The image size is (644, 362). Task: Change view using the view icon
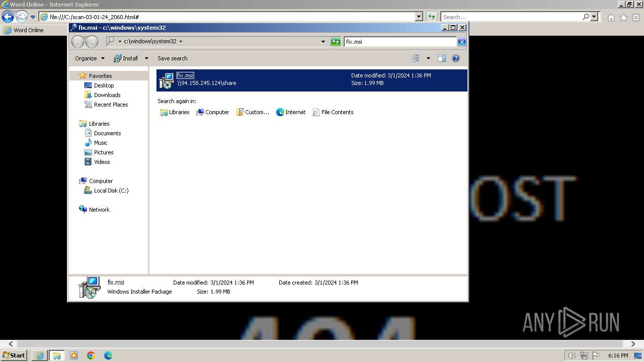(x=416, y=58)
